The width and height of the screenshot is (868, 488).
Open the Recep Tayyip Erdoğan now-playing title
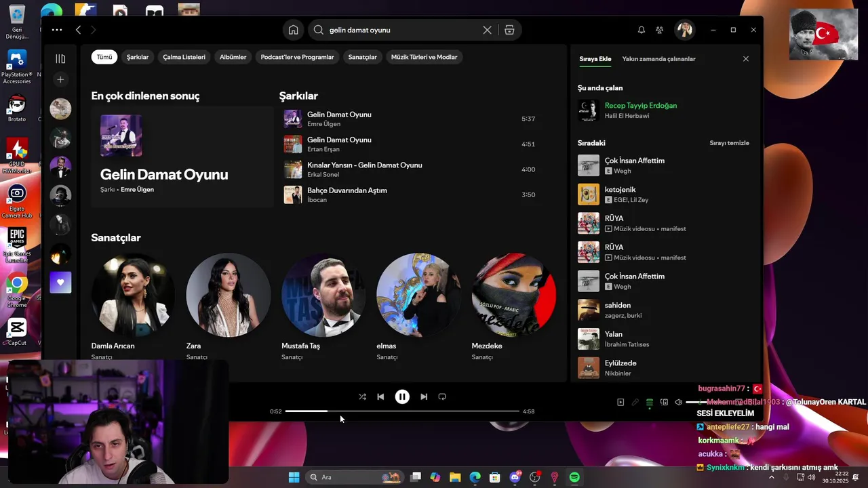pyautogui.click(x=641, y=106)
